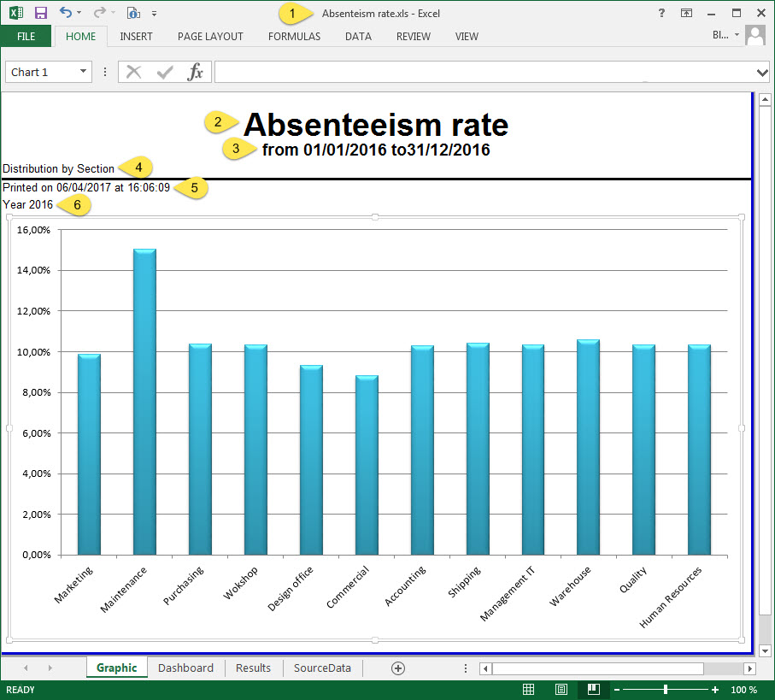Open the Name Box dropdown showing Chart 1
The width and height of the screenshot is (775, 700).
click(x=82, y=72)
